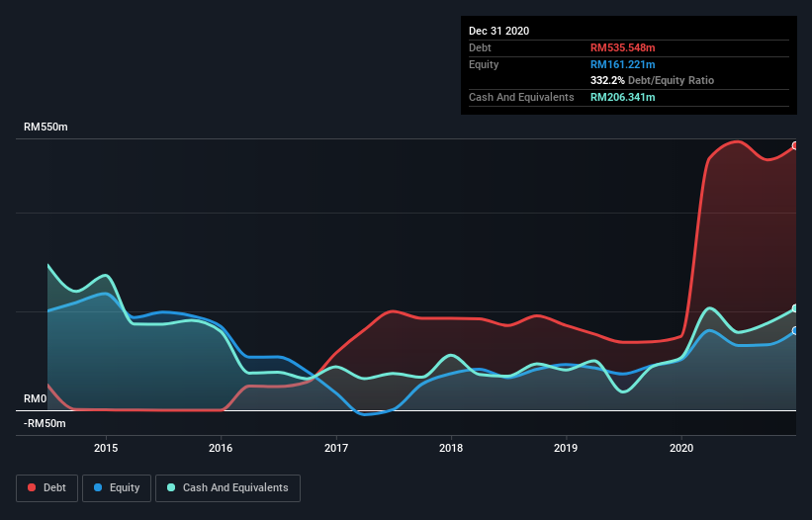Click the red Debt endpoint marker
812x520 pixels.
pyautogui.click(x=795, y=146)
